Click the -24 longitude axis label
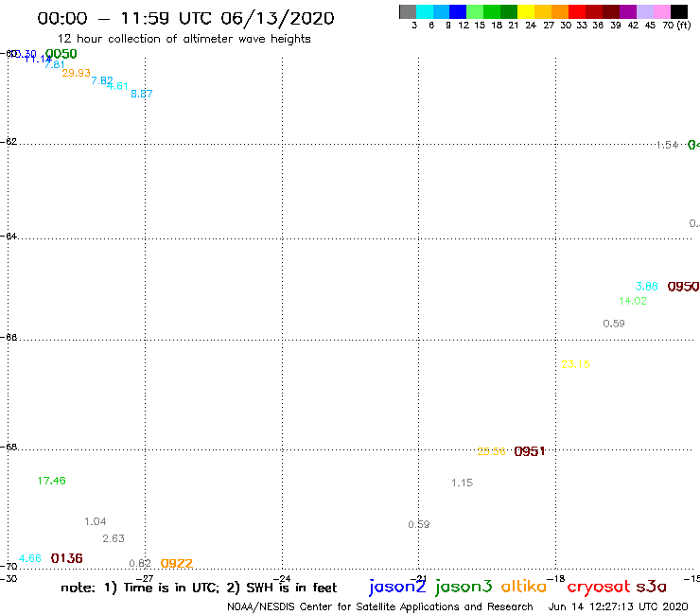Viewport: 700px width, 615px height. tap(282, 579)
